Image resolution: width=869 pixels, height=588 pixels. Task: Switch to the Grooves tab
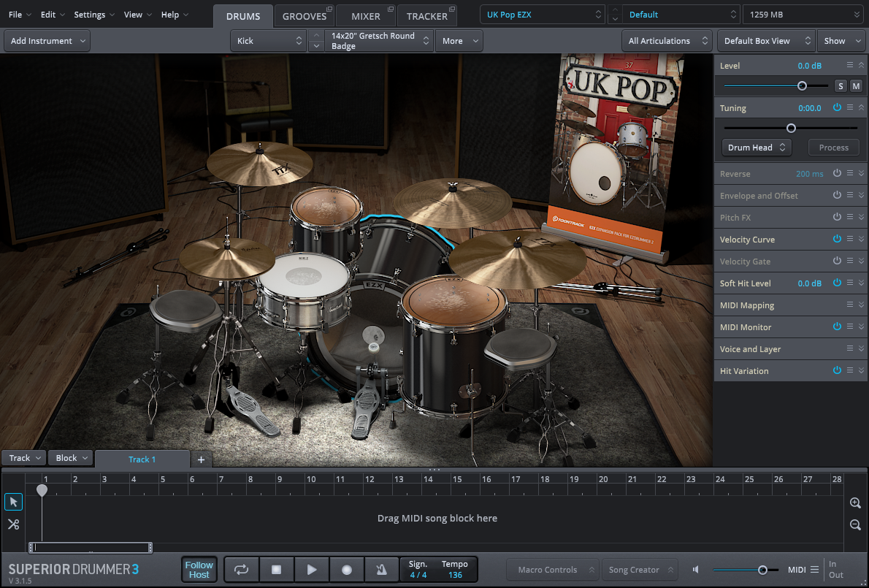coord(305,16)
